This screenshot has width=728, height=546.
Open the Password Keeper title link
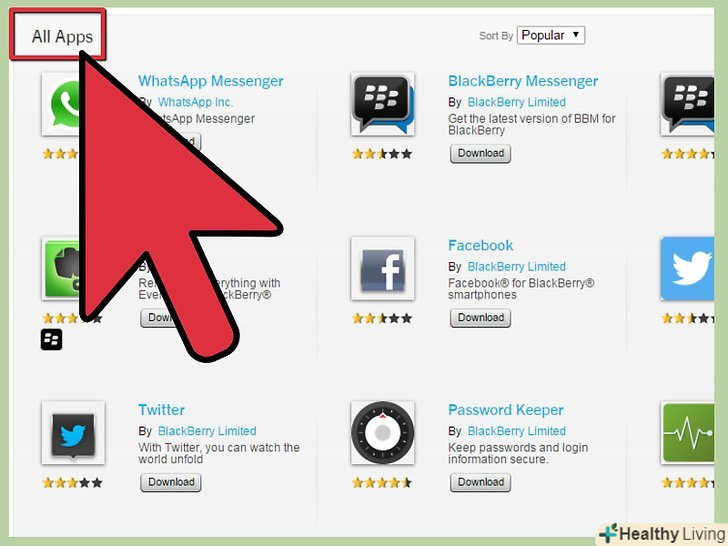pyautogui.click(x=506, y=410)
